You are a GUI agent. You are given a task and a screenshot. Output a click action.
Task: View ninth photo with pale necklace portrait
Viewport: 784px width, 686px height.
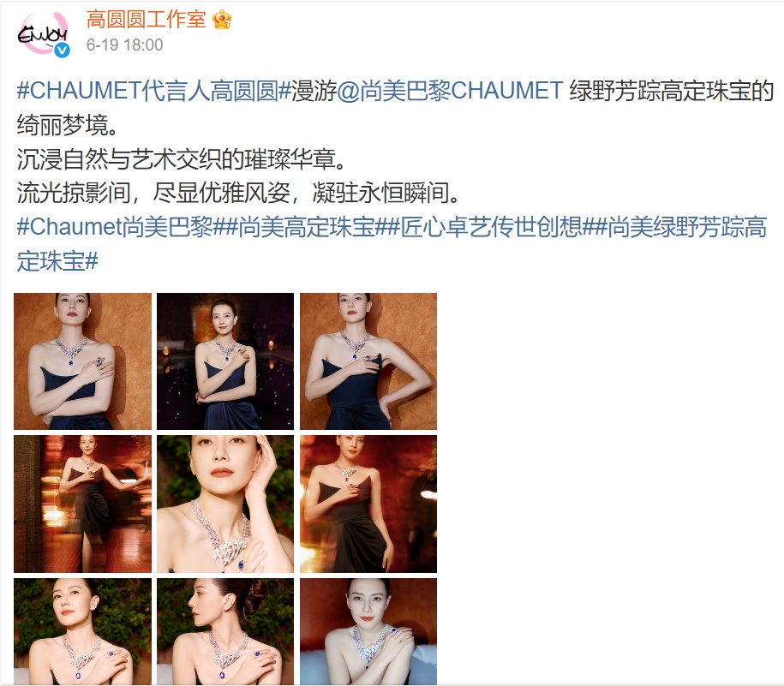pyautogui.click(x=368, y=631)
